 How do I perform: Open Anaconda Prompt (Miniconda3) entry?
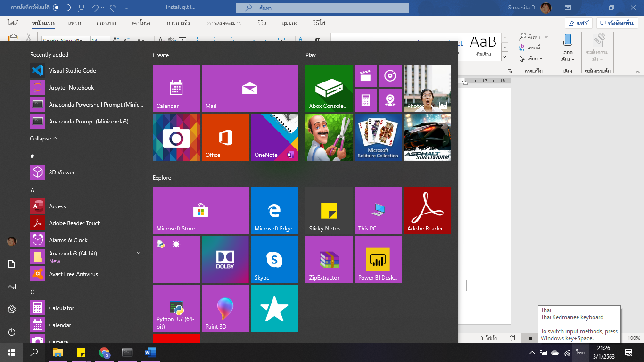click(x=87, y=122)
